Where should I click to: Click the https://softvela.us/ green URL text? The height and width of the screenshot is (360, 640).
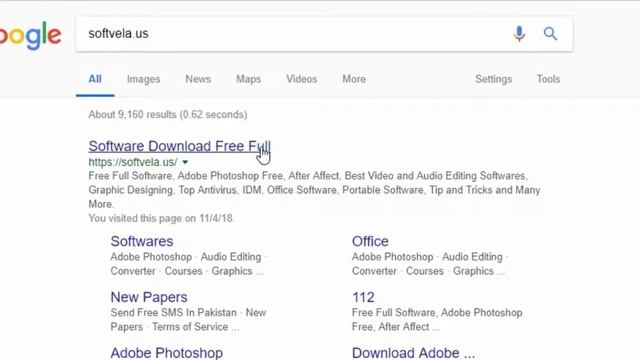click(x=133, y=162)
